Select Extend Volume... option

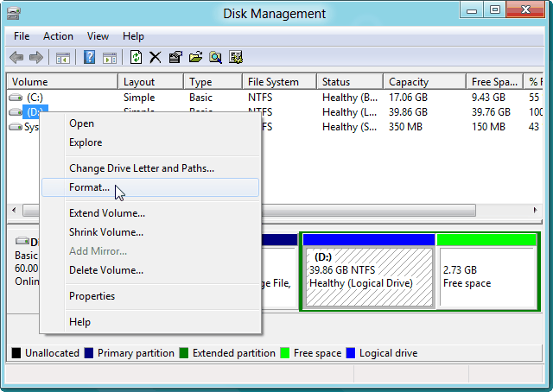(150, 213)
